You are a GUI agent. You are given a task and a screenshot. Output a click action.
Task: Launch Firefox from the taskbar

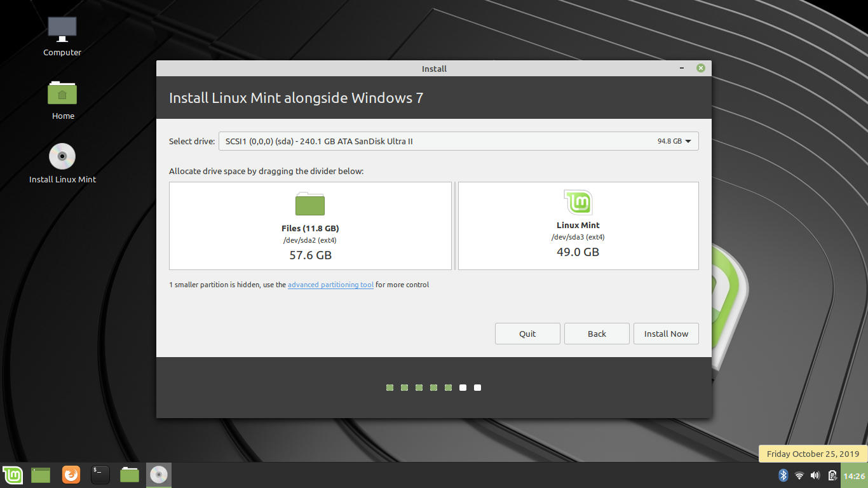pos(71,475)
